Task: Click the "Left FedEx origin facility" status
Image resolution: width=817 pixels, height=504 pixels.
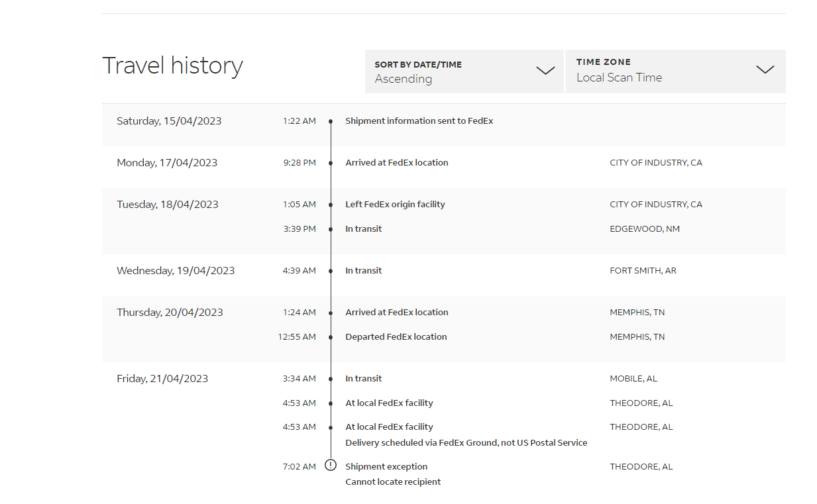Action: click(x=395, y=205)
